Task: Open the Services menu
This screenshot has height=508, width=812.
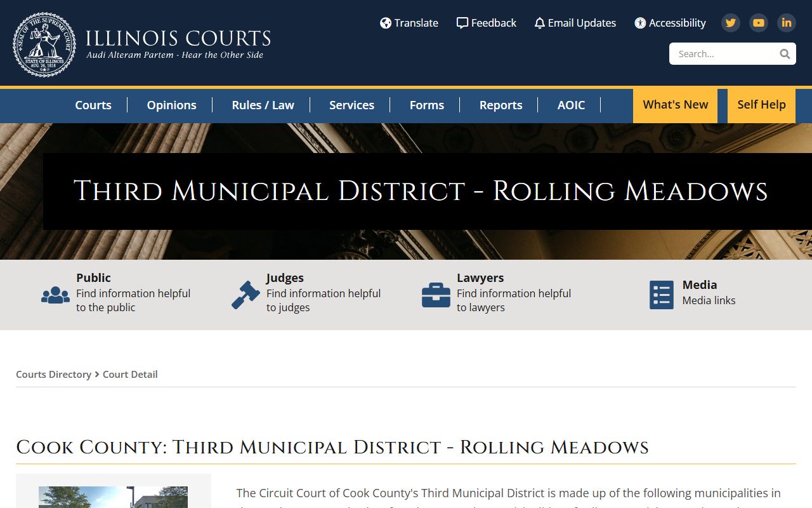Action: 351,105
